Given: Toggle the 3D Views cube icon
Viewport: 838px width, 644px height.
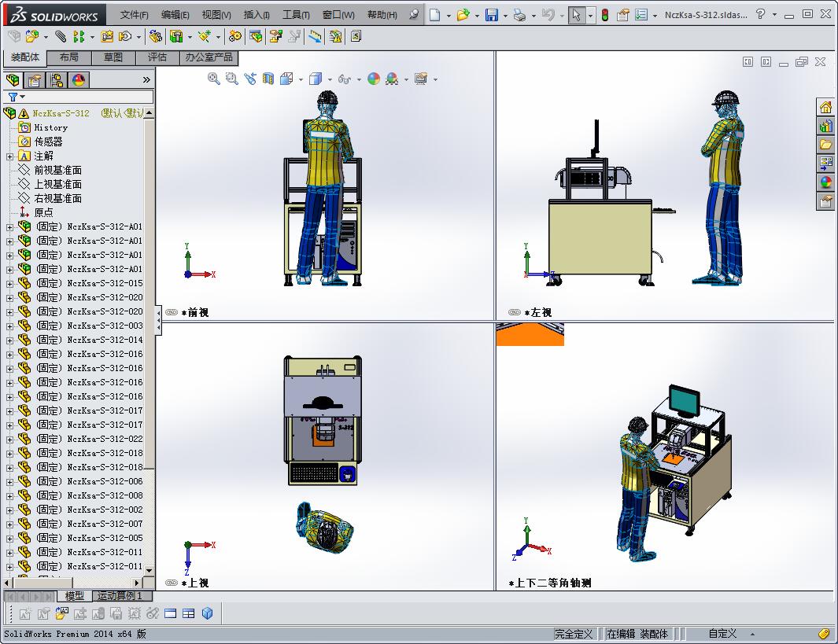Looking at the screenshot, I should (x=208, y=613).
